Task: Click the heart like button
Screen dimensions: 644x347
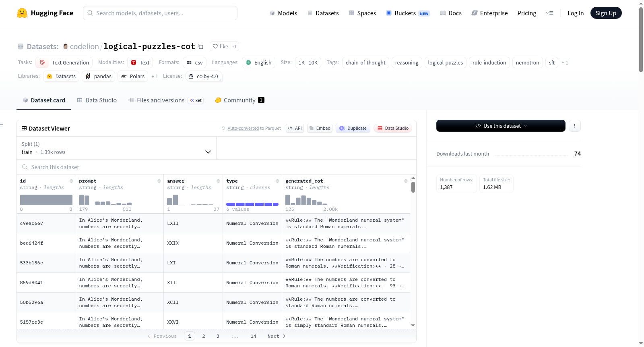Action: pos(220,46)
